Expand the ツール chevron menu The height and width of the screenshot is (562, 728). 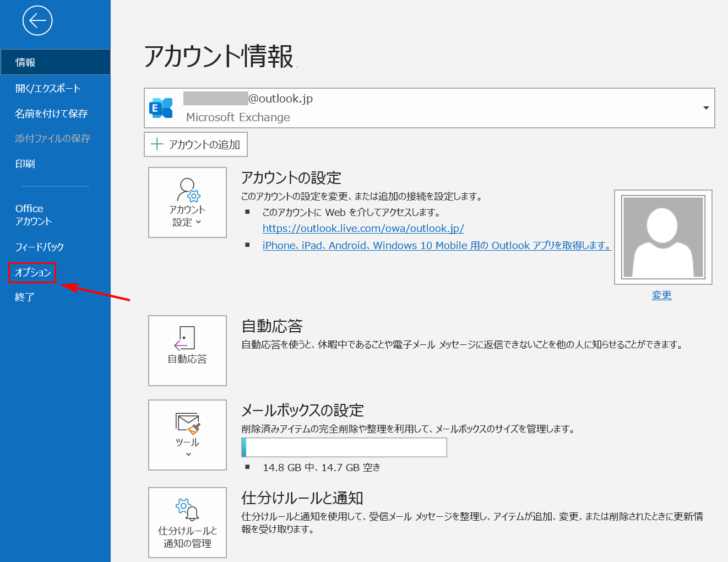click(187, 453)
